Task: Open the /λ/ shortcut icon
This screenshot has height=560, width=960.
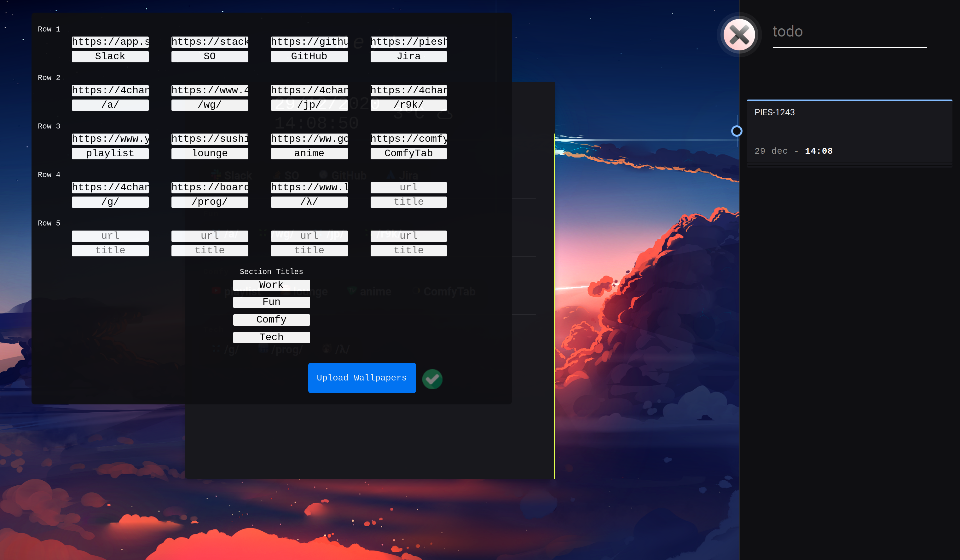Action: pos(326,349)
